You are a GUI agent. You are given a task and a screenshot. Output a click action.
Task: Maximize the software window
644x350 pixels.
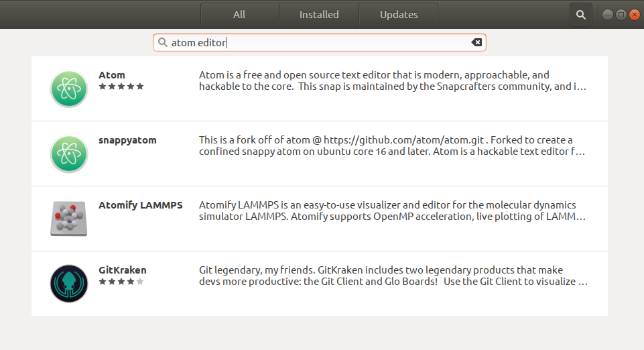[x=621, y=15]
